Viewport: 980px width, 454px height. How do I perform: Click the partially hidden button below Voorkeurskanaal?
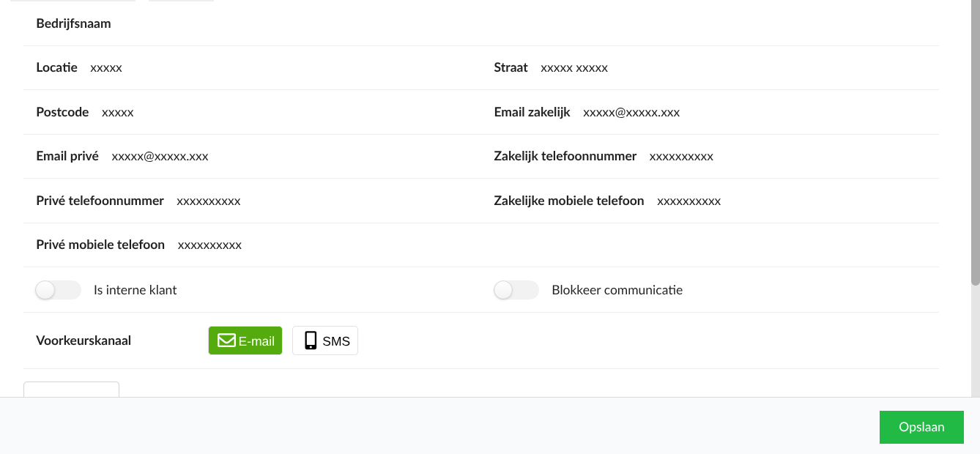click(71, 389)
